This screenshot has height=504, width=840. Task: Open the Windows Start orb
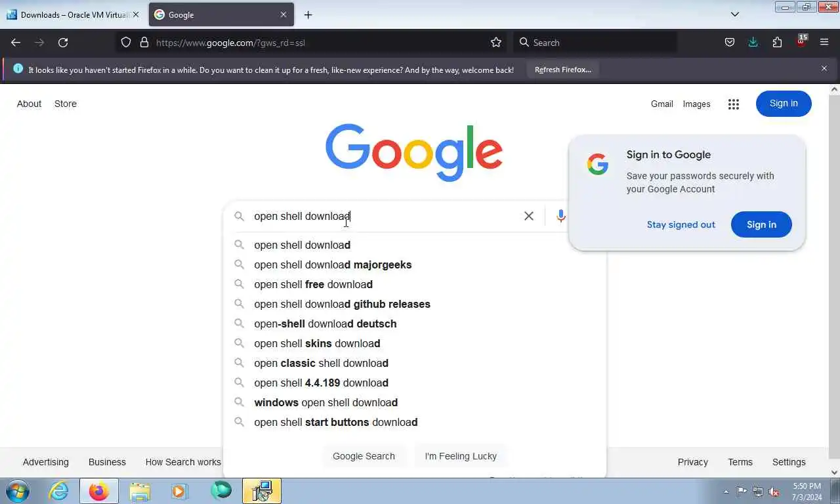coord(17,491)
